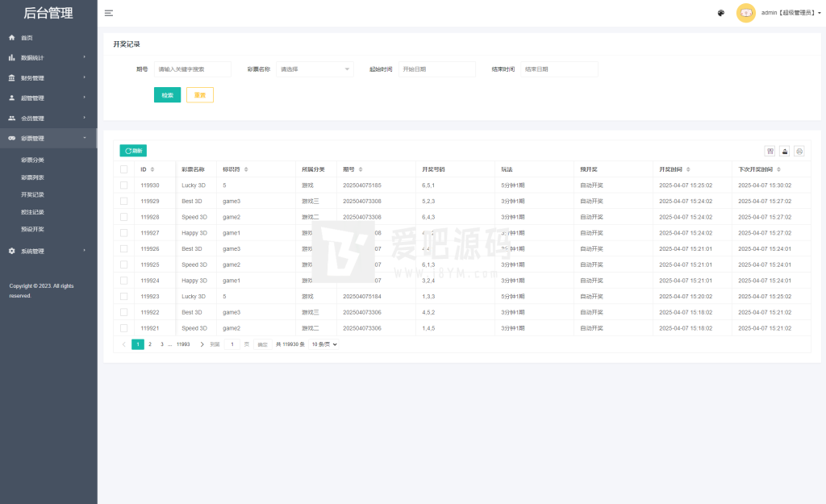Sort by 标识符 column sort arrows
The image size is (826, 504).
pos(246,169)
